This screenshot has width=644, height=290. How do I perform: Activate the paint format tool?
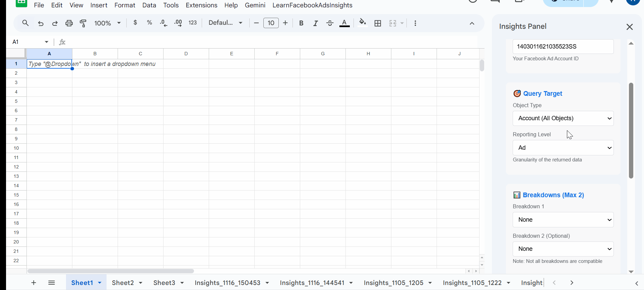coord(83,23)
